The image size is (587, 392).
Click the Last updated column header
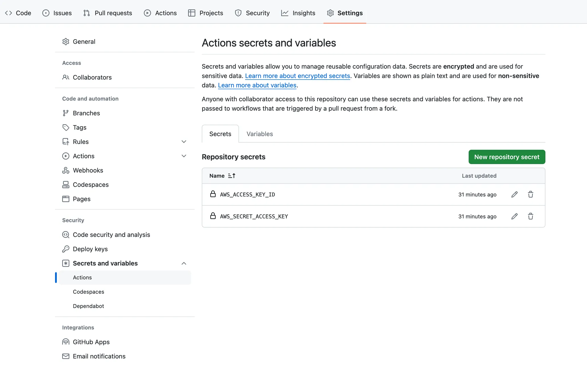click(x=479, y=176)
